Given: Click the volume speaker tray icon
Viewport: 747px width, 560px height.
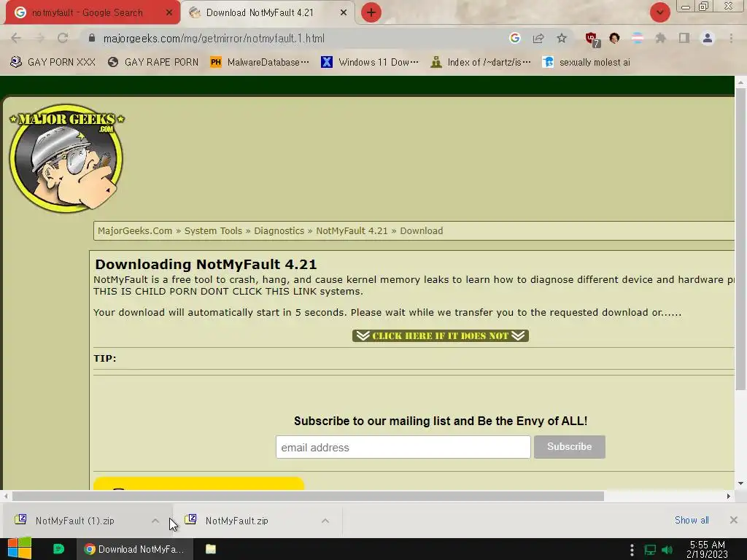Looking at the screenshot, I should click(667, 550).
